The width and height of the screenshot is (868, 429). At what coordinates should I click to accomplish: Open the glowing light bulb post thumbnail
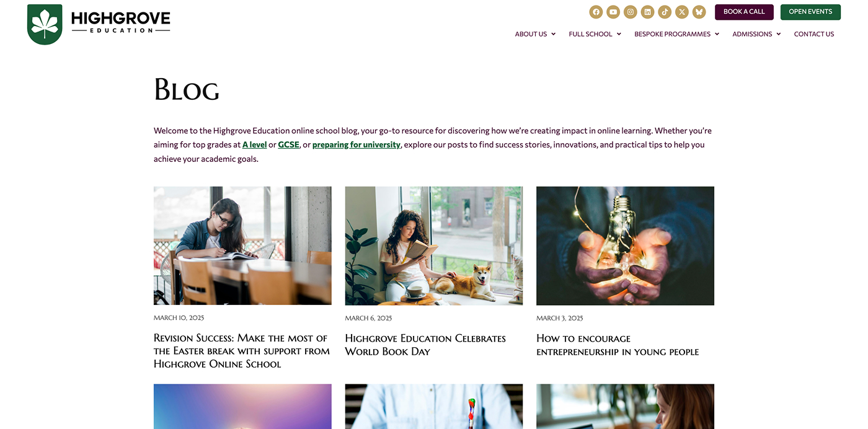[x=625, y=245]
